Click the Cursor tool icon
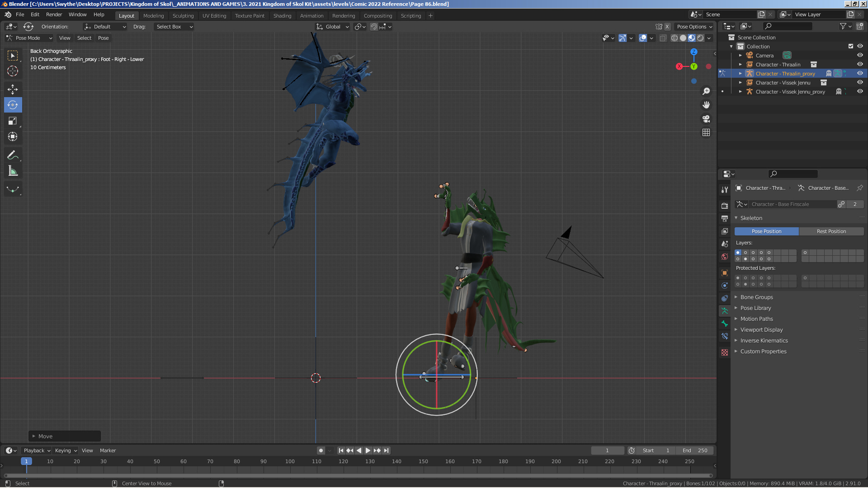Viewport: 868px width, 488px height. click(13, 71)
